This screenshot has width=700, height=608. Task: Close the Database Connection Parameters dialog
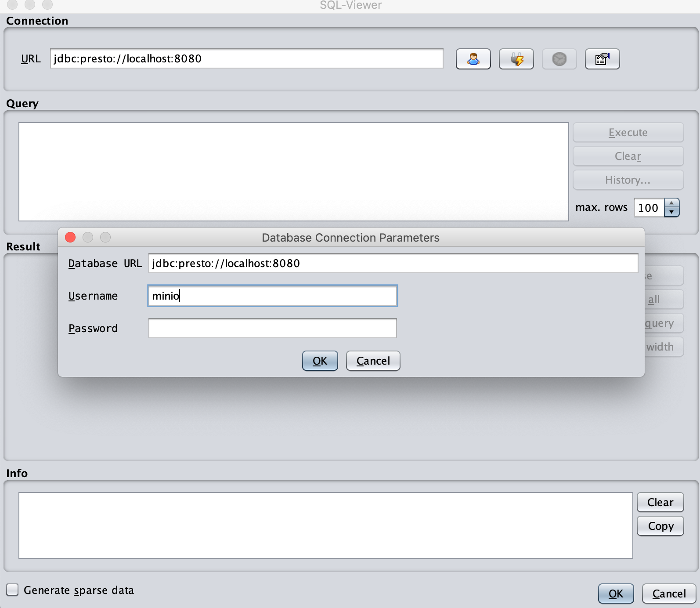[70, 237]
